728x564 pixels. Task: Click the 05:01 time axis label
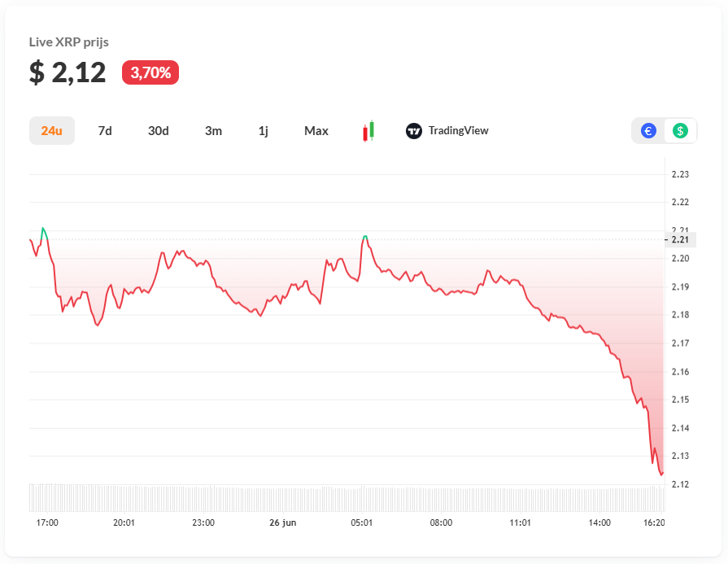pos(362,522)
